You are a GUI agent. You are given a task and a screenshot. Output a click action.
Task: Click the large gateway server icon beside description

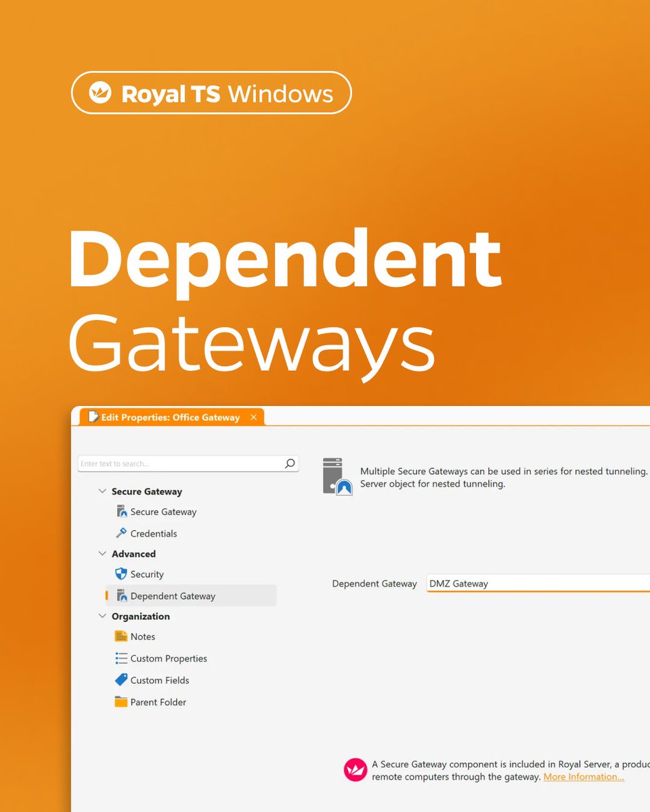(x=338, y=476)
